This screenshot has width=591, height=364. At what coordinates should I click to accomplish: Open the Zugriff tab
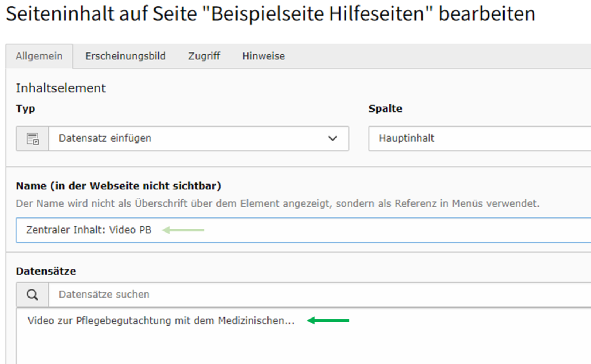[204, 56]
